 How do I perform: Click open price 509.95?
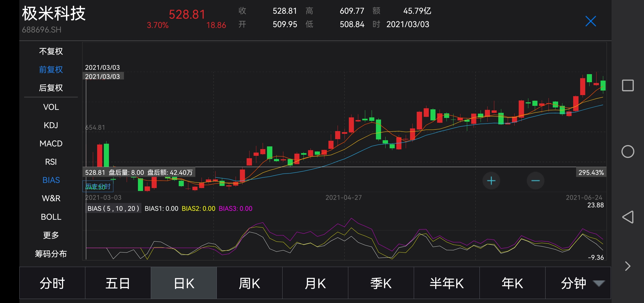[285, 24]
